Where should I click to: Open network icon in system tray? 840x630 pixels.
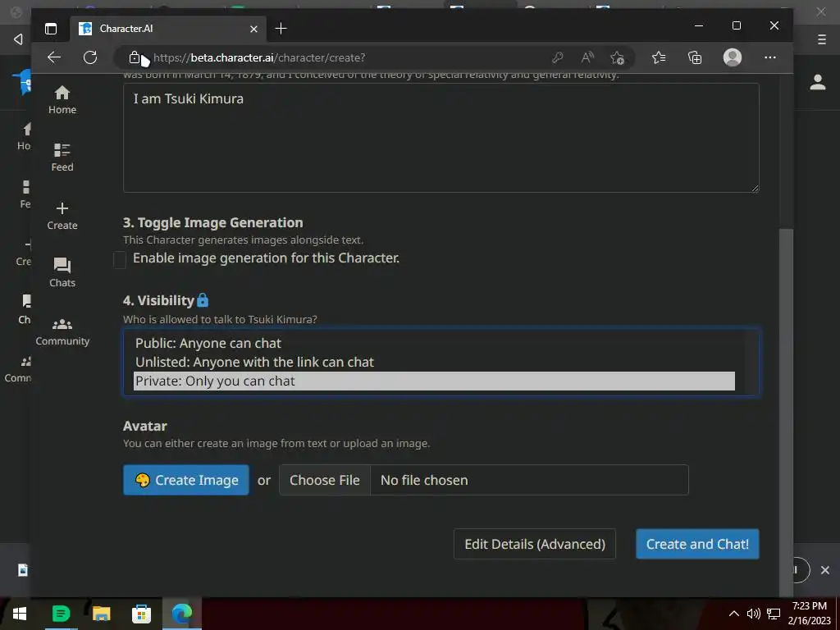click(773, 614)
